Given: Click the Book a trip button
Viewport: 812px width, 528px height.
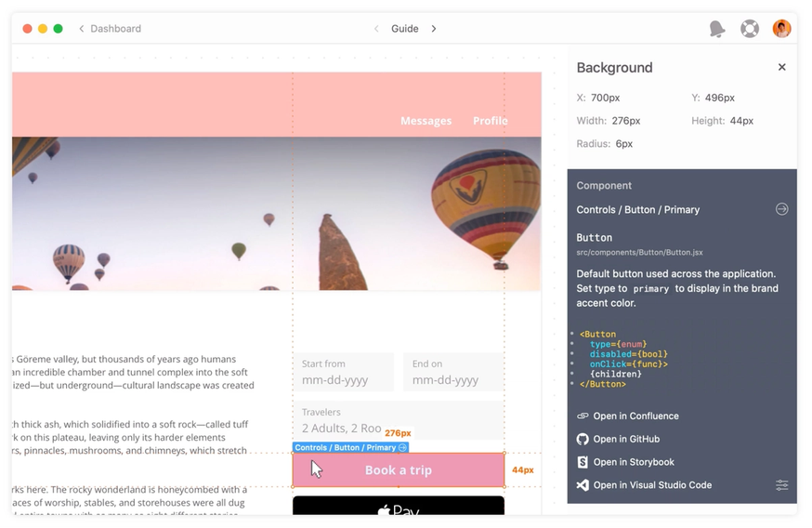Looking at the screenshot, I should (x=399, y=470).
